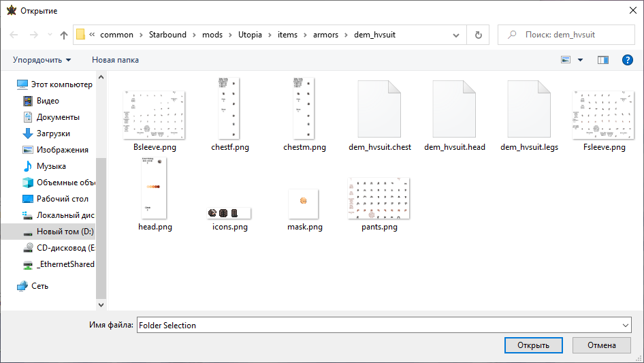Click the 'common' breadcrumb
Screen dimensions: 644x363
(116, 35)
